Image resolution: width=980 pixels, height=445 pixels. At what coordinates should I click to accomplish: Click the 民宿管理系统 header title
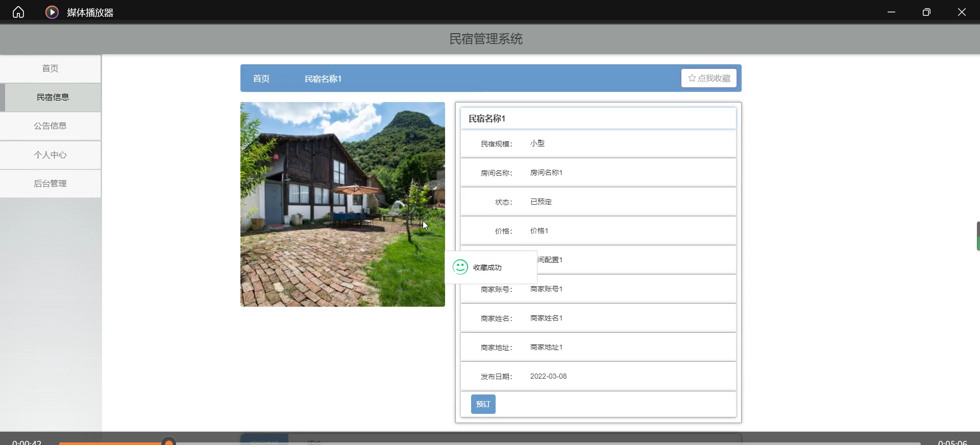[486, 39]
